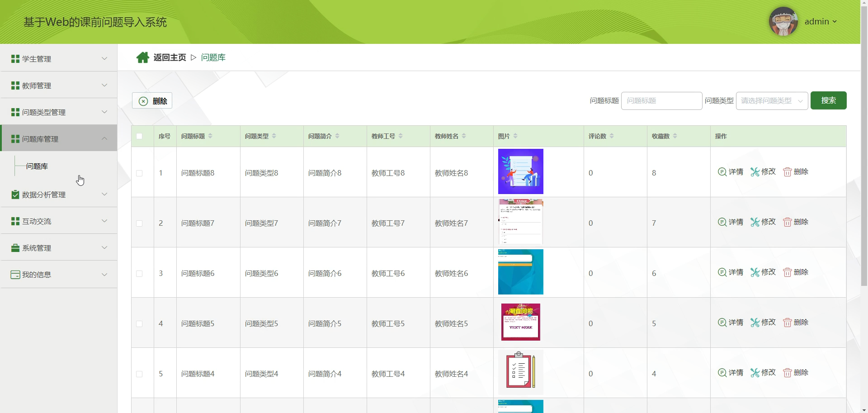The image size is (868, 413).
Task: Open 数据分析管理 sidebar menu
Action: pyautogui.click(x=59, y=194)
